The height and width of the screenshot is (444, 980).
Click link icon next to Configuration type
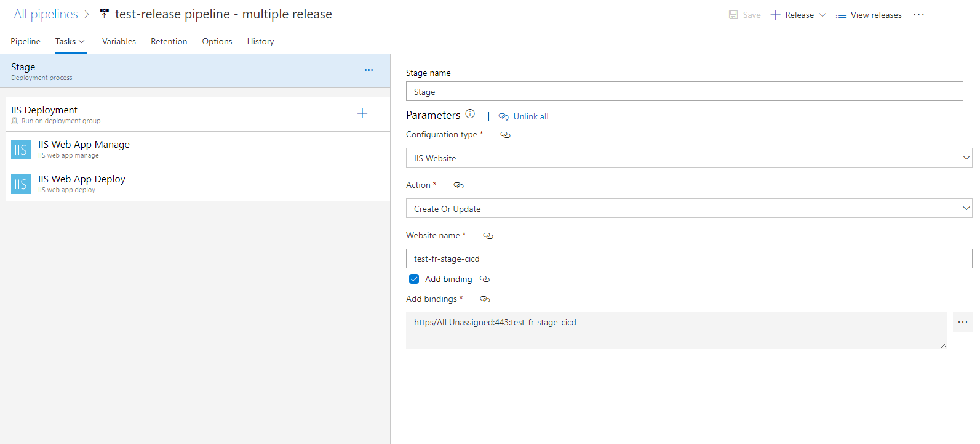click(x=505, y=135)
